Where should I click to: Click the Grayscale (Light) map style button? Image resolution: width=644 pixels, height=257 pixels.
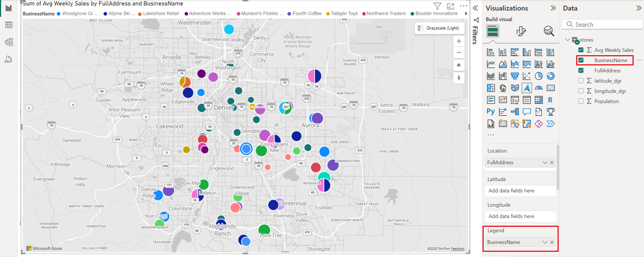pos(438,28)
